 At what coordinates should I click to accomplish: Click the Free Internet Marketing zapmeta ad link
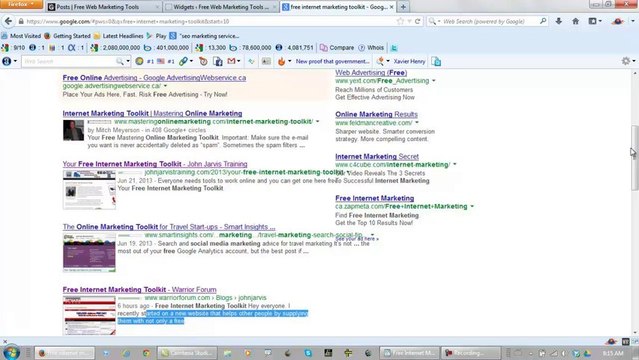click(375, 198)
